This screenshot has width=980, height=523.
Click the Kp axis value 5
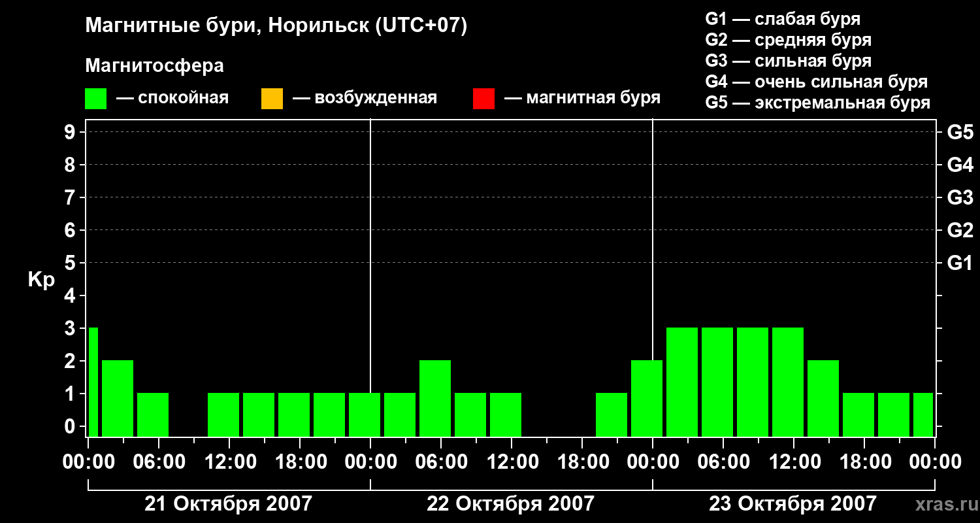[x=71, y=263]
